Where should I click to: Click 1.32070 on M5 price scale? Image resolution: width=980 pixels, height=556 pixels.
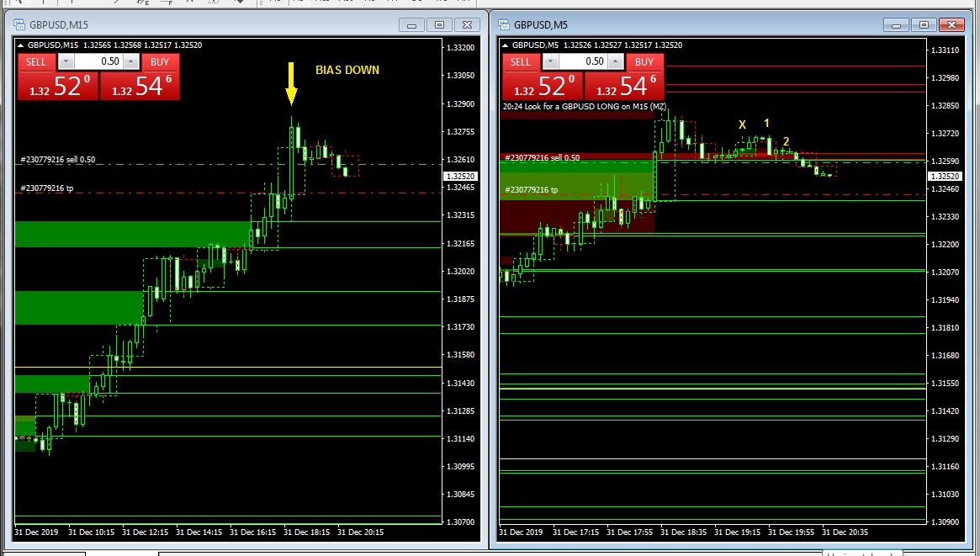(945, 273)
